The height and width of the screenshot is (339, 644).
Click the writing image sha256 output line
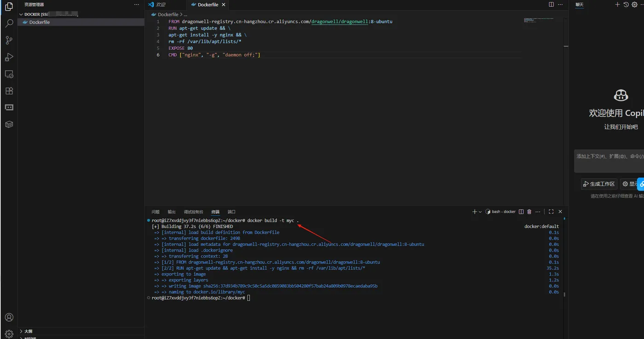(x=266, y=286)
